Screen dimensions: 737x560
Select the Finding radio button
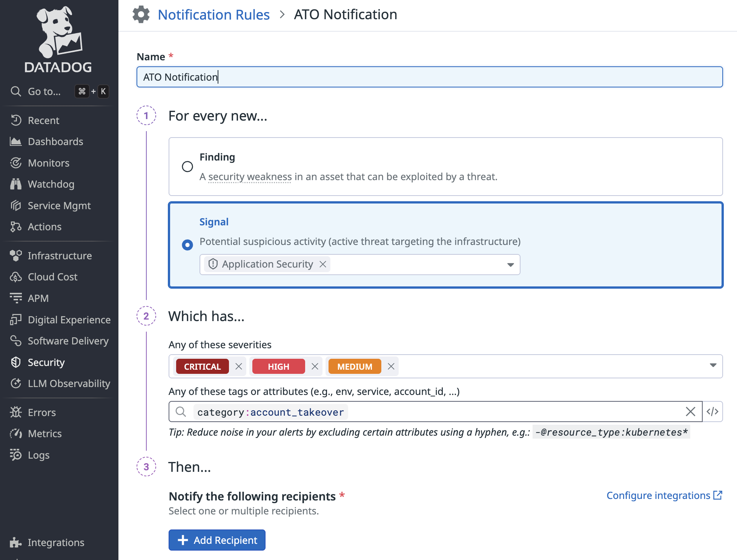[x=187, y=167]
